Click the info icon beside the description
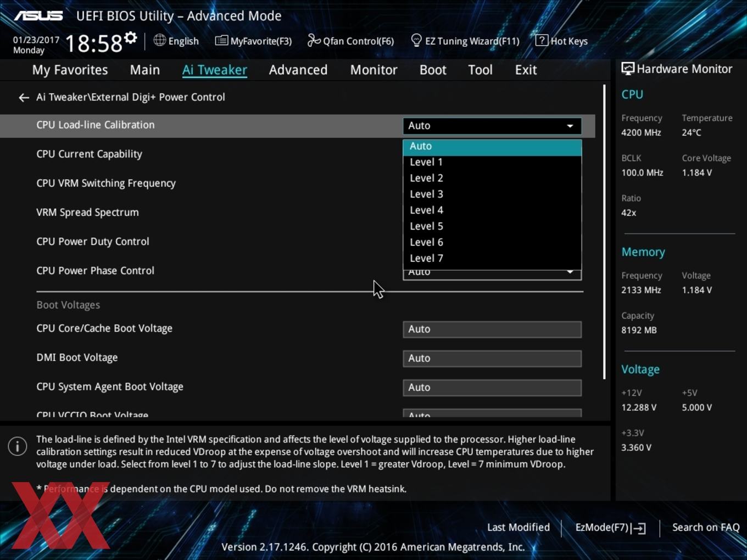747x560 pixels. click(x=18, y=446)
